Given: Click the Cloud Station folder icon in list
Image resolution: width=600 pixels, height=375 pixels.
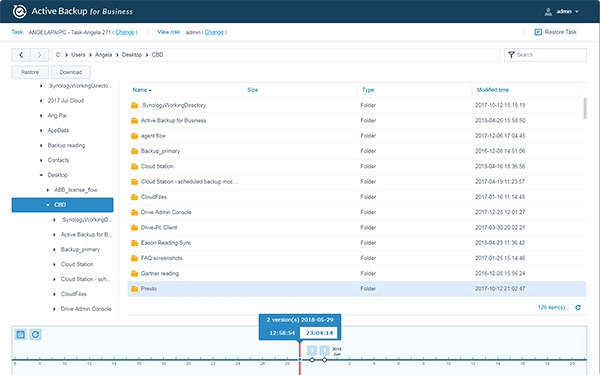Looking at the screenshot, I should [x=134, y=166].
